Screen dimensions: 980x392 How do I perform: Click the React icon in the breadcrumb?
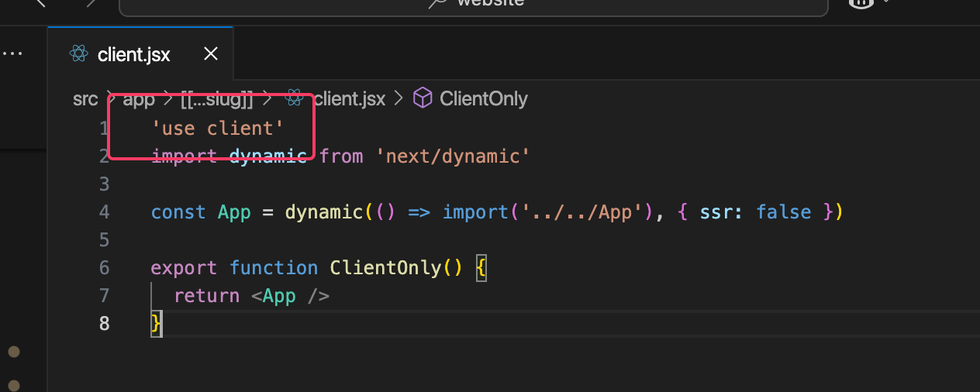tap(294, 98)
